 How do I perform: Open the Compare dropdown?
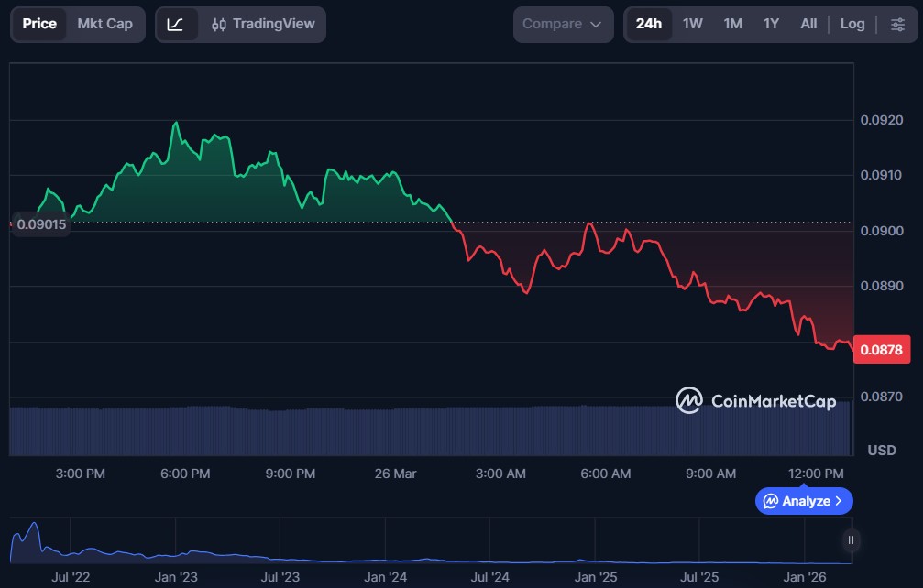pyautogui.click(x=563, y=25)
